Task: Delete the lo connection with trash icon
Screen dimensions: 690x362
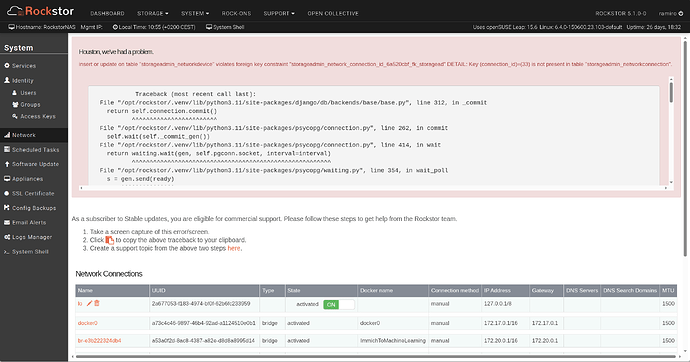Action: (x=97, y=303)
